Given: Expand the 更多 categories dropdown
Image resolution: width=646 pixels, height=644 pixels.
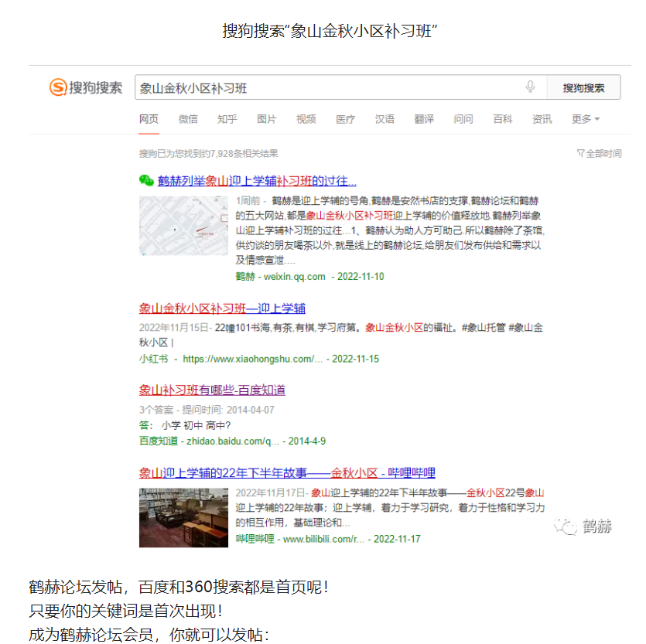Looking at the screenshot, I should pyautogui.click(x=586, y=119).
